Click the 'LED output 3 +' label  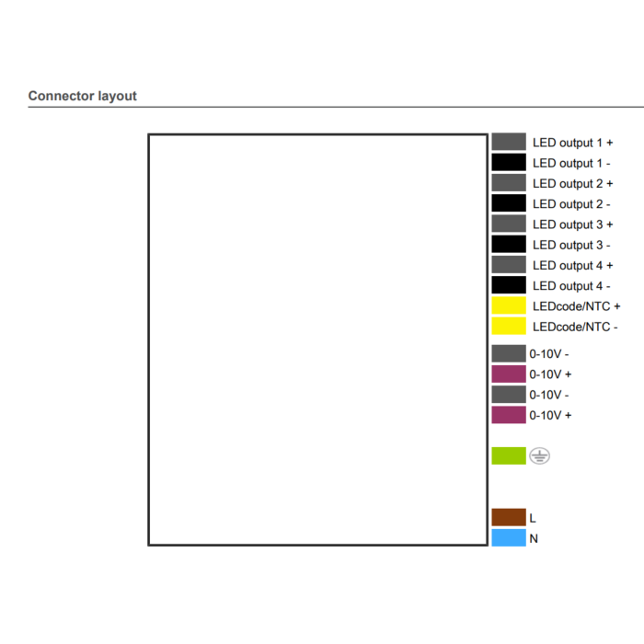(572, 225)
